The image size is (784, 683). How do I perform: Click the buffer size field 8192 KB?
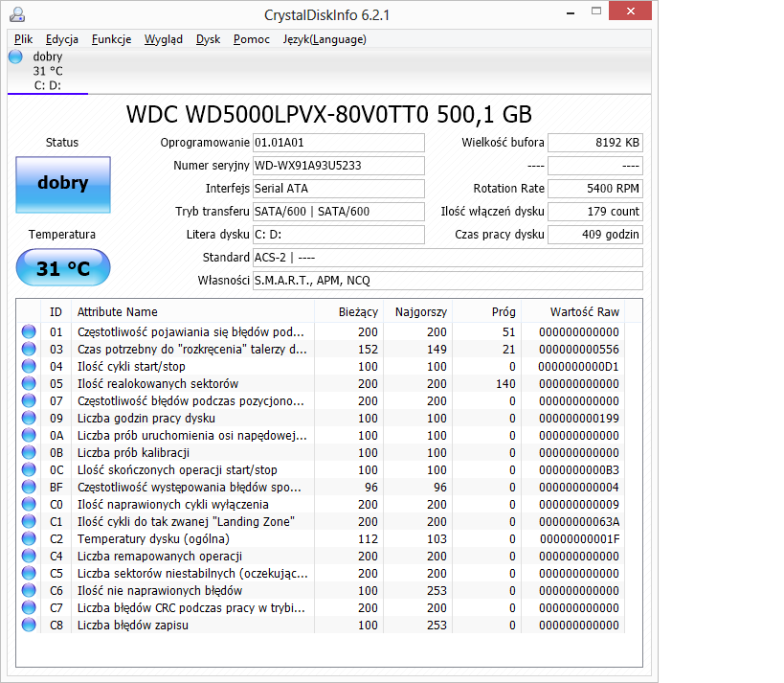click(x=595, y=143)
